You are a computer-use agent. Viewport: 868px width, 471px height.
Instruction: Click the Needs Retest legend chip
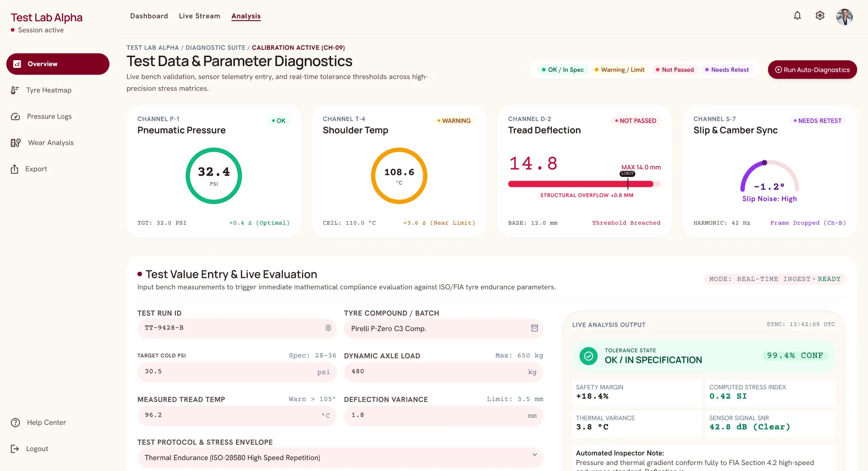click(727, 70)
